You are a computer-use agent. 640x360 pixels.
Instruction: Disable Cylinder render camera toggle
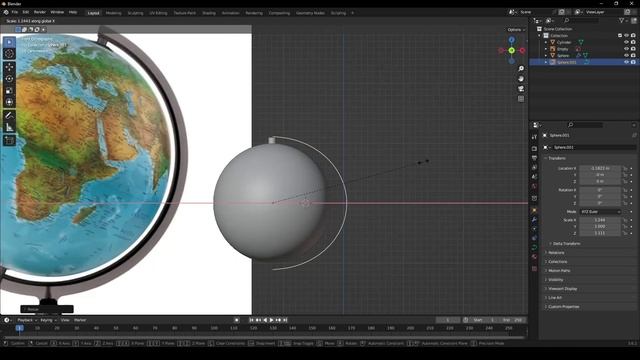coord(633,42)
